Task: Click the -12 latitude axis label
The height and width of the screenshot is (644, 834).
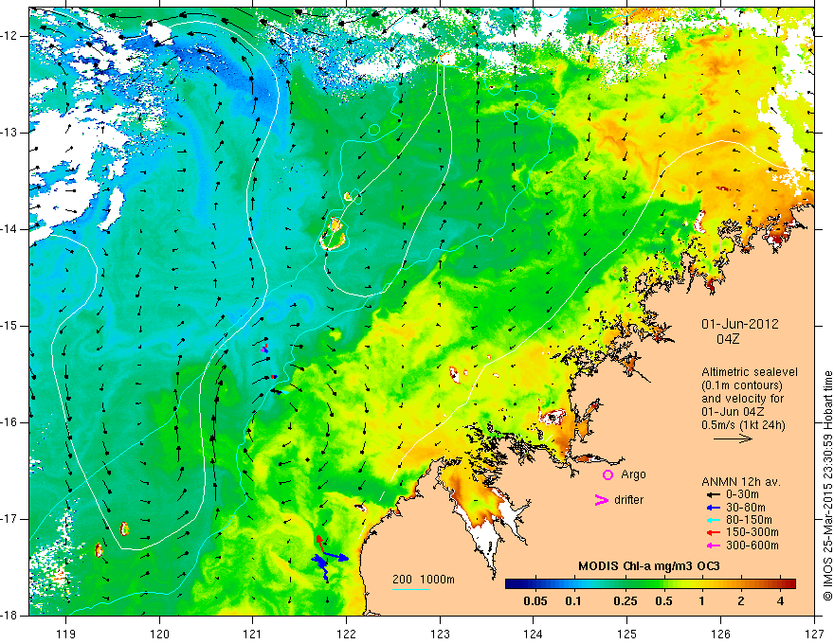Action: point(9,36)
